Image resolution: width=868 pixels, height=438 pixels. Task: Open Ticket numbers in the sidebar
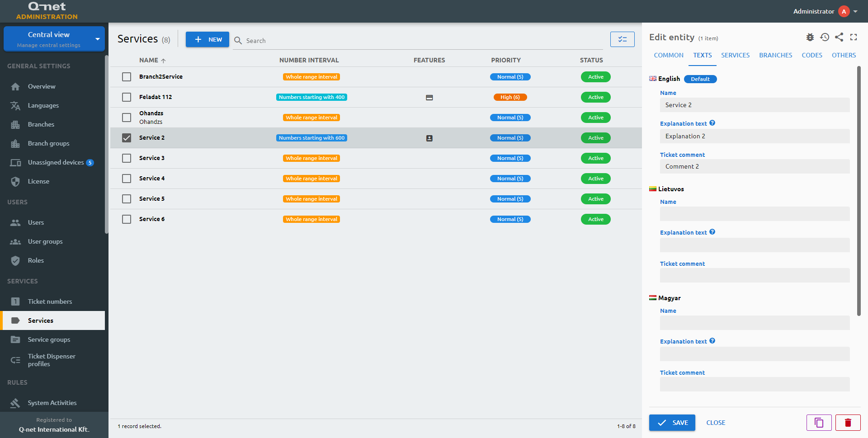(x=52, y=301)
